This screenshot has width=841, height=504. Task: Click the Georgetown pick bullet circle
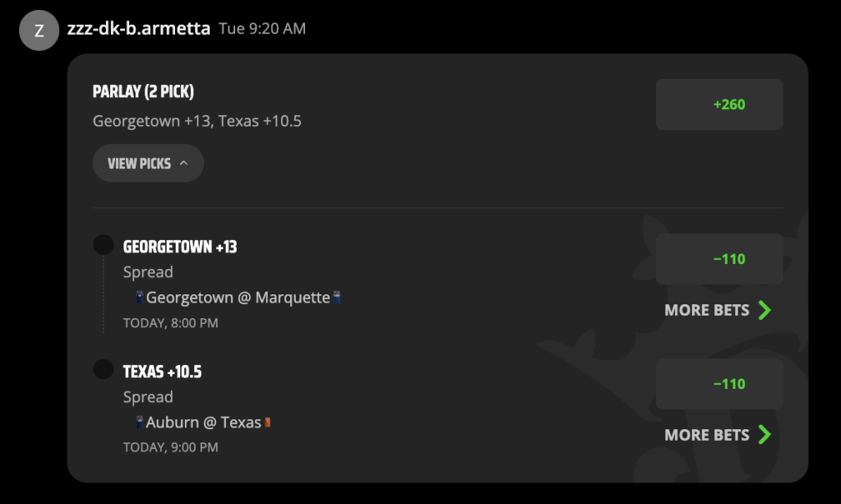coord(104,244)
